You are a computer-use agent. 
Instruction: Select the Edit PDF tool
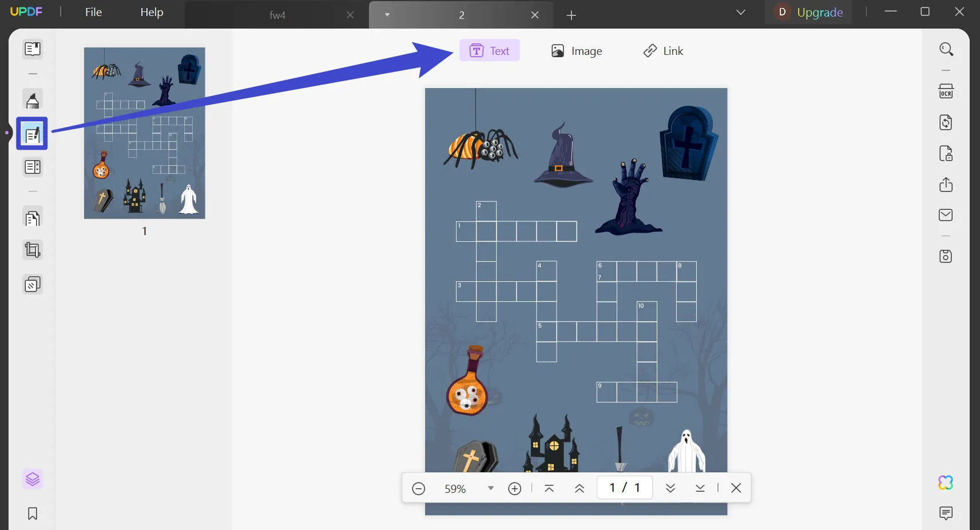coord(32,134)
